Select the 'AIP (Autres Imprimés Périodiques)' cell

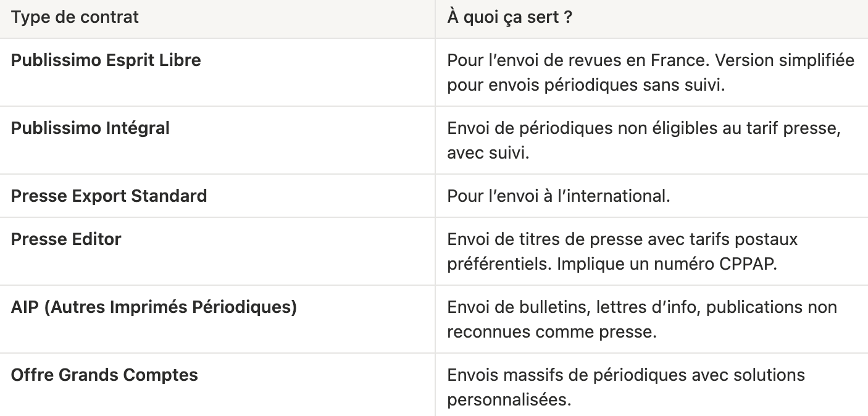point(217,319)
